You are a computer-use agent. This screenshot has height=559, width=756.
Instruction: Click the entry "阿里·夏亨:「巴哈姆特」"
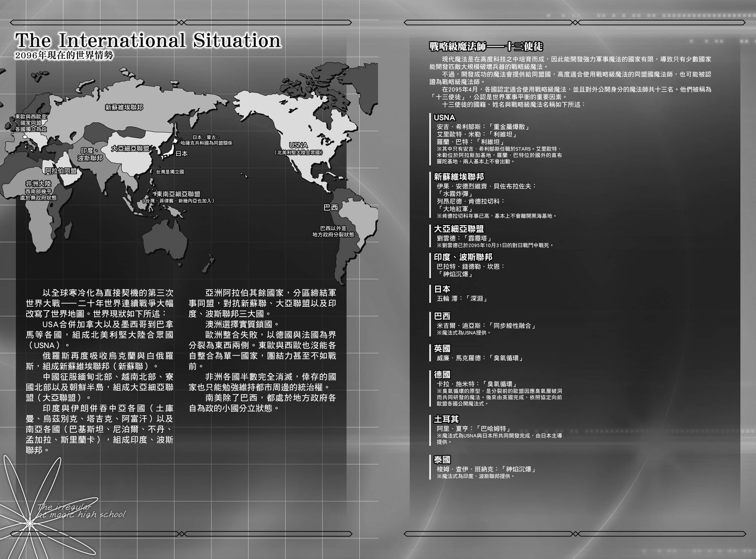(474, 429)
